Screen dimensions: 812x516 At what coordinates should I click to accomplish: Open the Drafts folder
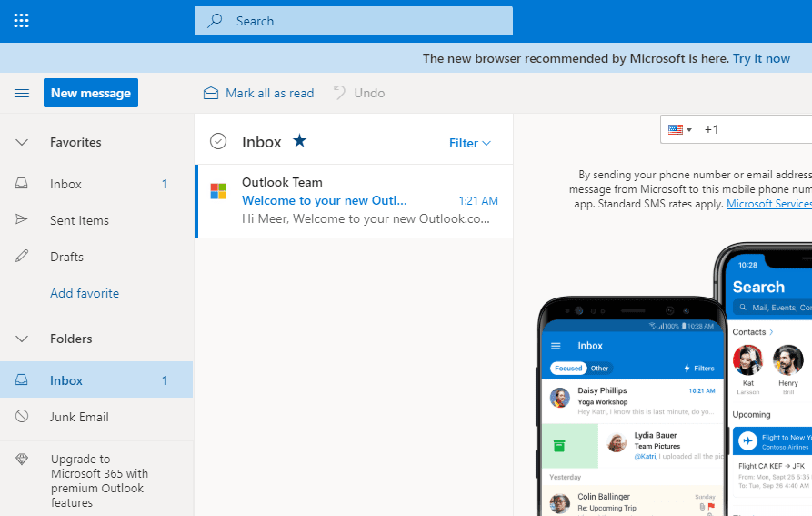pos(96,257)
